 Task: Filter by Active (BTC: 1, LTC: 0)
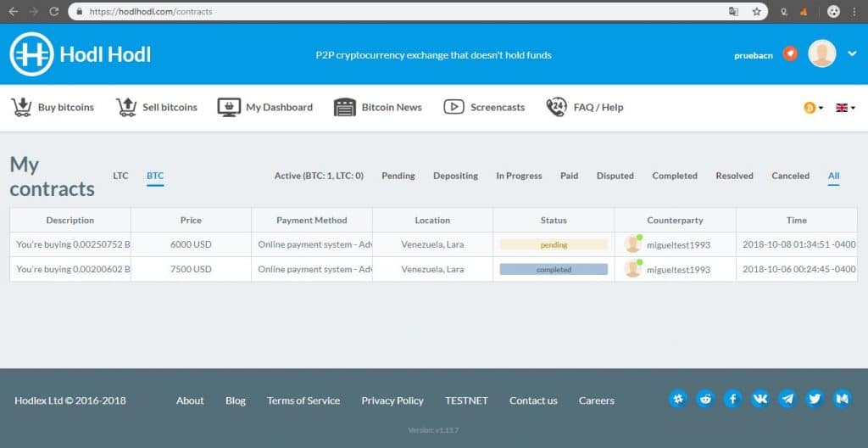[319, 176]
